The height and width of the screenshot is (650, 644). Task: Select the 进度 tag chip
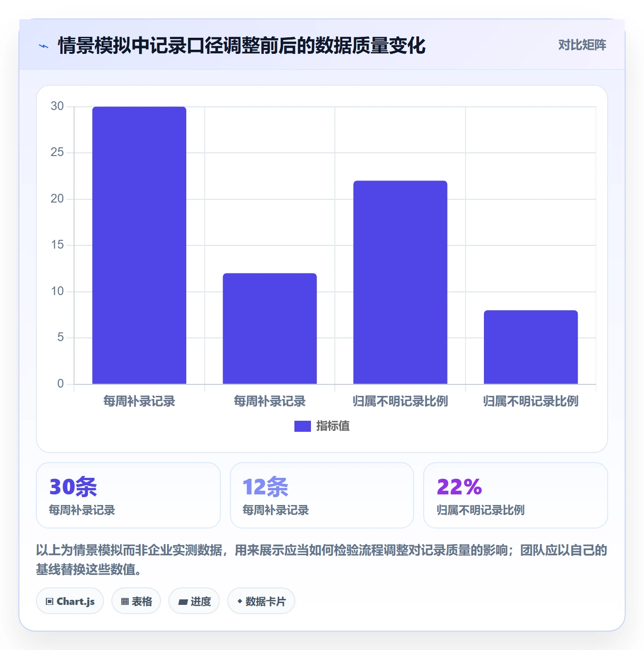click(x=194, y=601)
